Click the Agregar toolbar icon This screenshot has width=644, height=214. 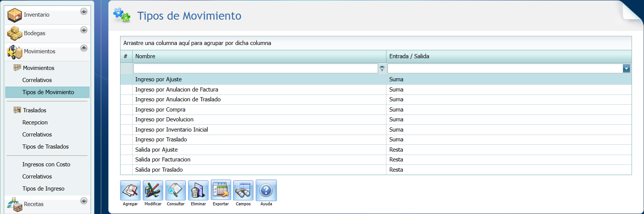130,190
